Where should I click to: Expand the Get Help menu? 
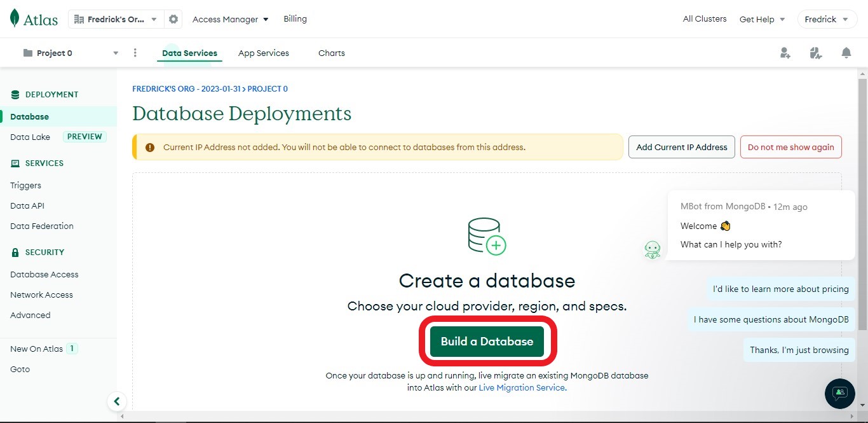[762, 19]
